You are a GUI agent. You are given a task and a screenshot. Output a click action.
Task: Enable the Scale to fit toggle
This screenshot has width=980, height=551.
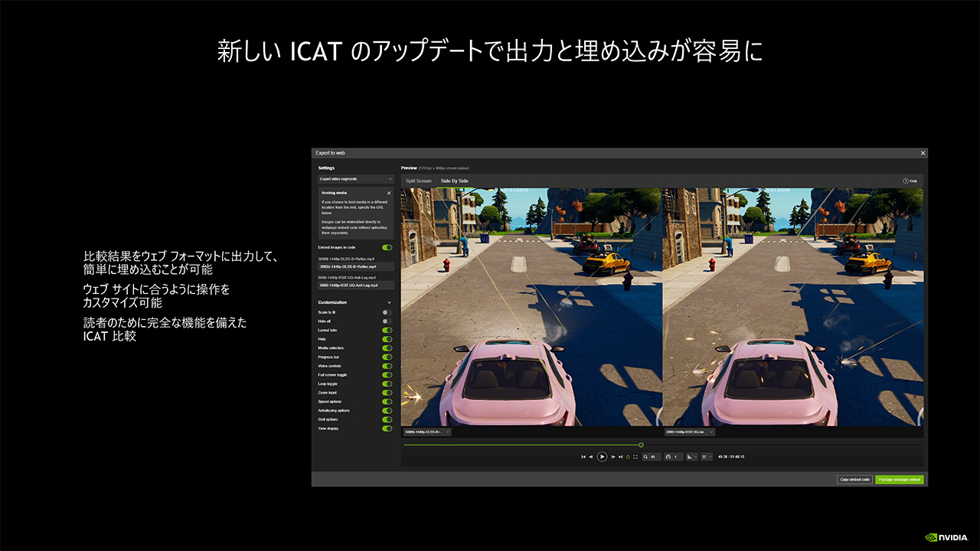387,312
